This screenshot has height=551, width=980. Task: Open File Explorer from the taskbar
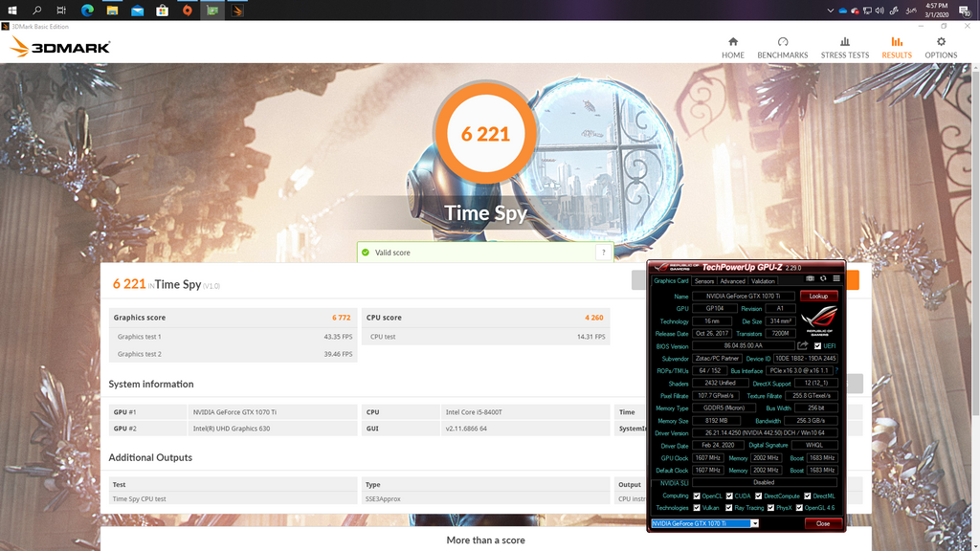[x=112, y=10]
